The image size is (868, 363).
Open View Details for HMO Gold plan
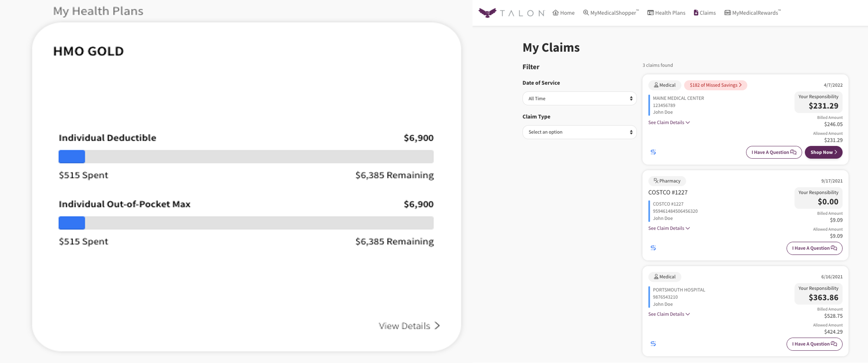[x=409, y=326]
